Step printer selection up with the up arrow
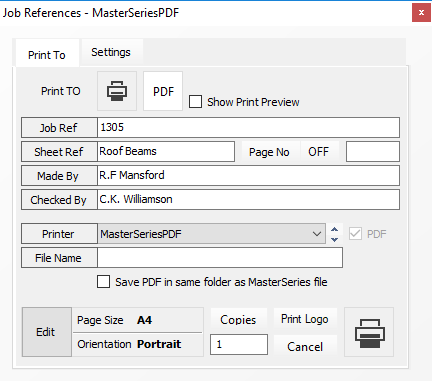The width and height of the screenshot is (432, 381). [335, 229]
